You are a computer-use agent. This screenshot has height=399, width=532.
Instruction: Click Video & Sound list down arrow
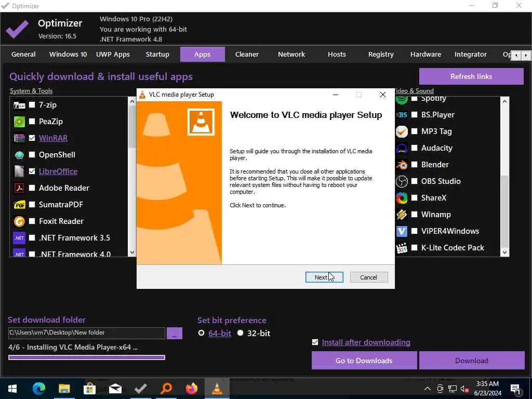coord(504,252)
